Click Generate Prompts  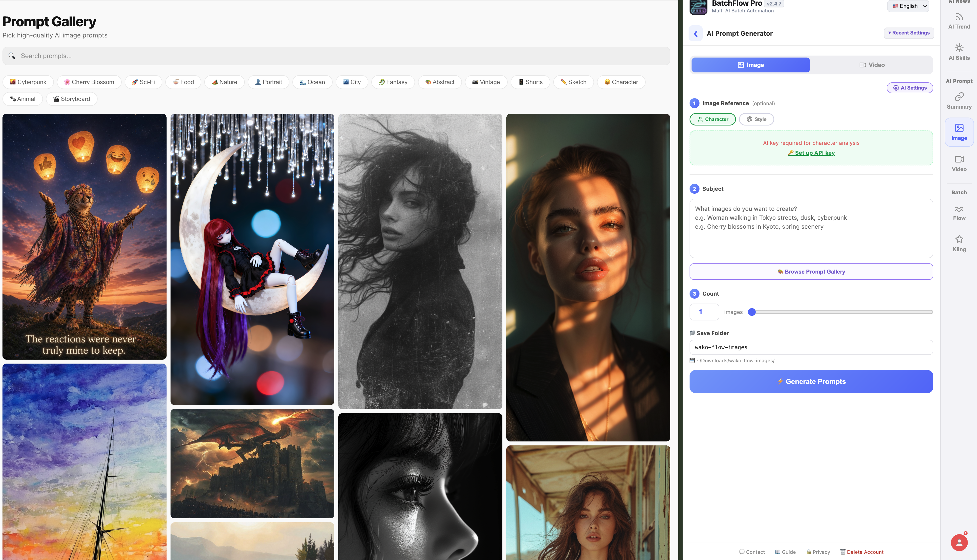pyautogui.click(x=811, y=381)
